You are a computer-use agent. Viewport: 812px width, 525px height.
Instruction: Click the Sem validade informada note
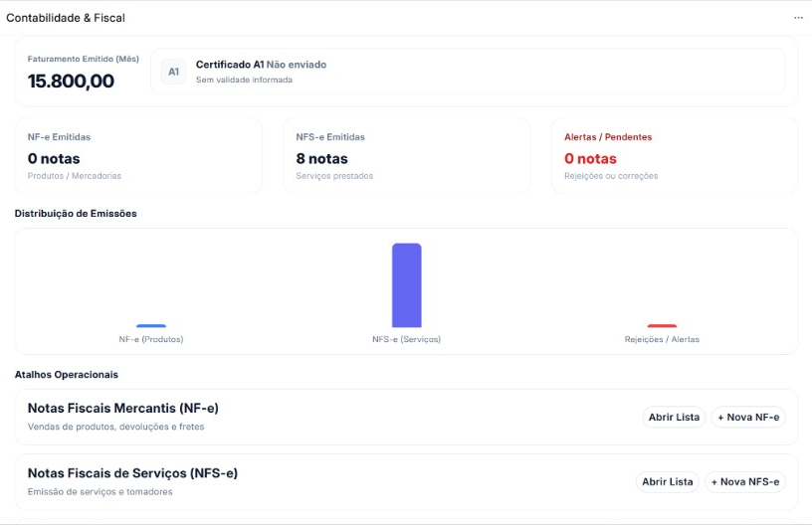click(x=244, y=80)
